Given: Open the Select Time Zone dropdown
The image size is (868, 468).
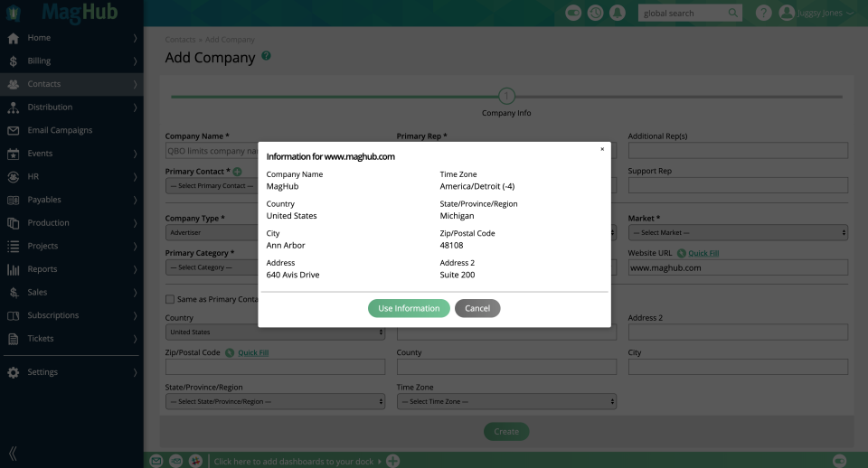Looking at the screenshot, I should (506, 402).
